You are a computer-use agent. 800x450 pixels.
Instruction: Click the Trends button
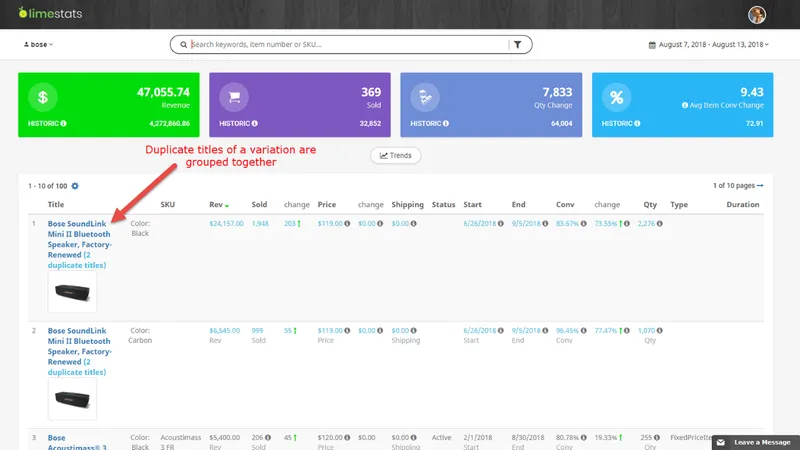click(395, 156)
